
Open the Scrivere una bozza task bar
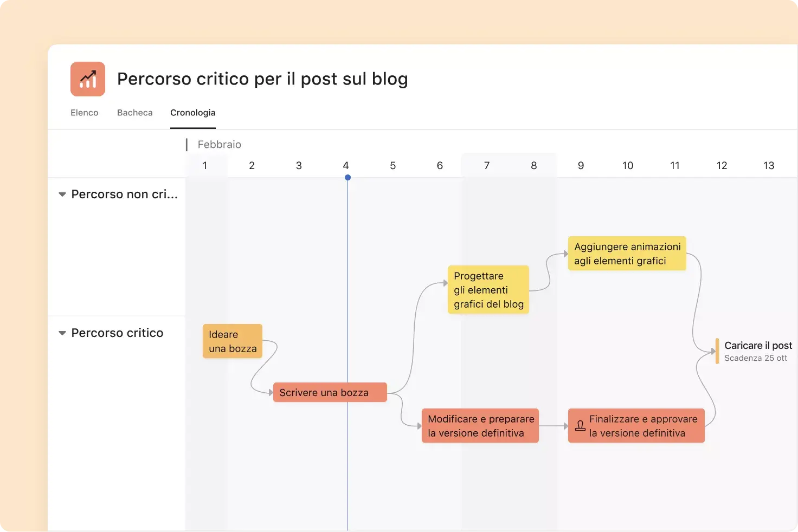click(x=330, y=392)
